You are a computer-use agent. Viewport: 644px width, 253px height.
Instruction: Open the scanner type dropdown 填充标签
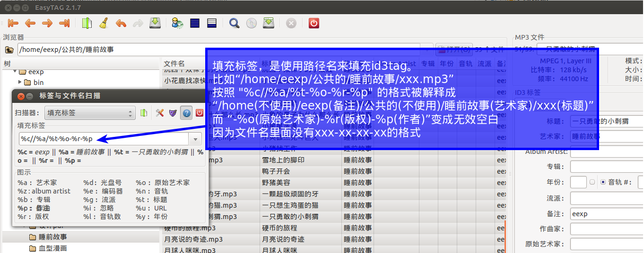90,113
